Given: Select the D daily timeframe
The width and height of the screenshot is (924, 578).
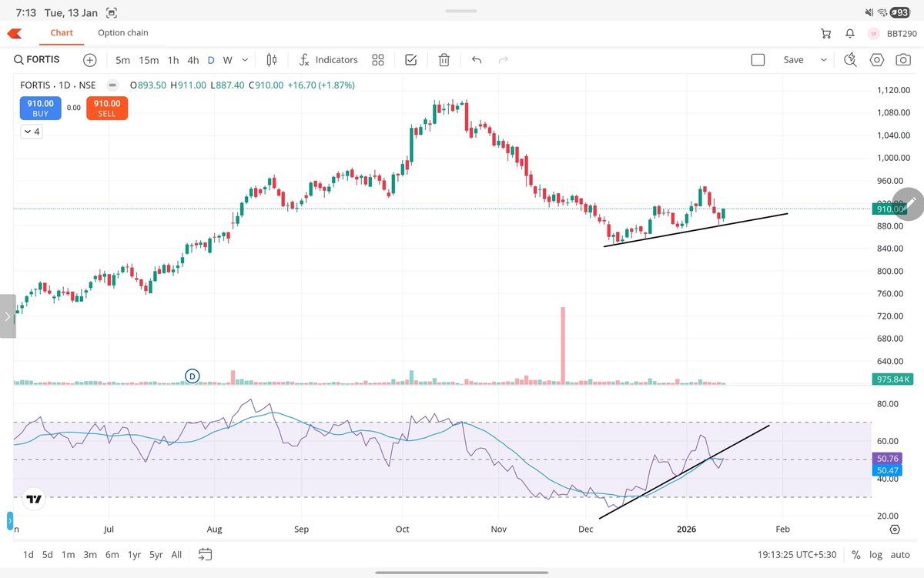Looking at the screenshot, I should click(x=211, y=60).
